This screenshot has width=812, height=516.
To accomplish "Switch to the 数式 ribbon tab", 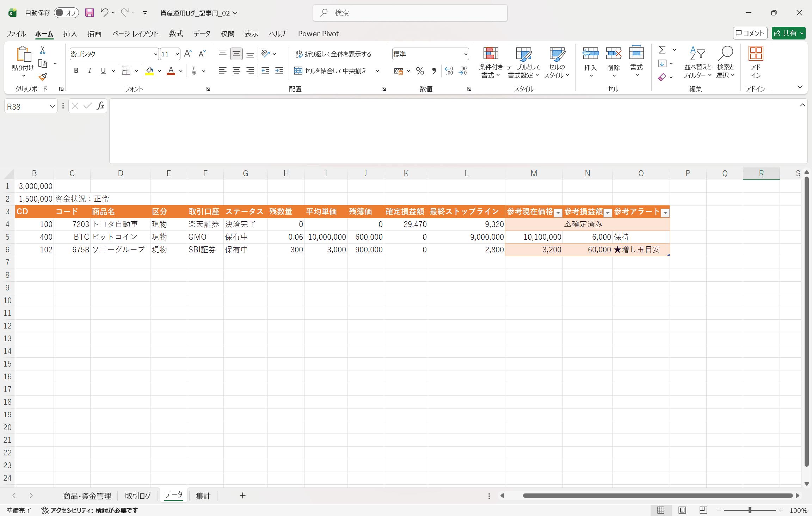I will click(x=176, y=33).
